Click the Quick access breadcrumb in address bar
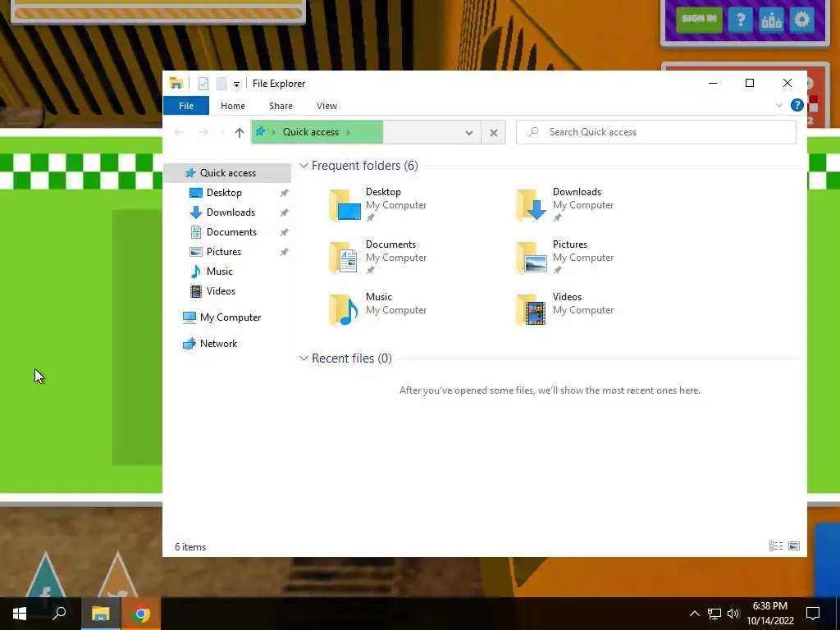Image resolution: width=840 pixels, height=630 pixels. click(x=311, y=132)
